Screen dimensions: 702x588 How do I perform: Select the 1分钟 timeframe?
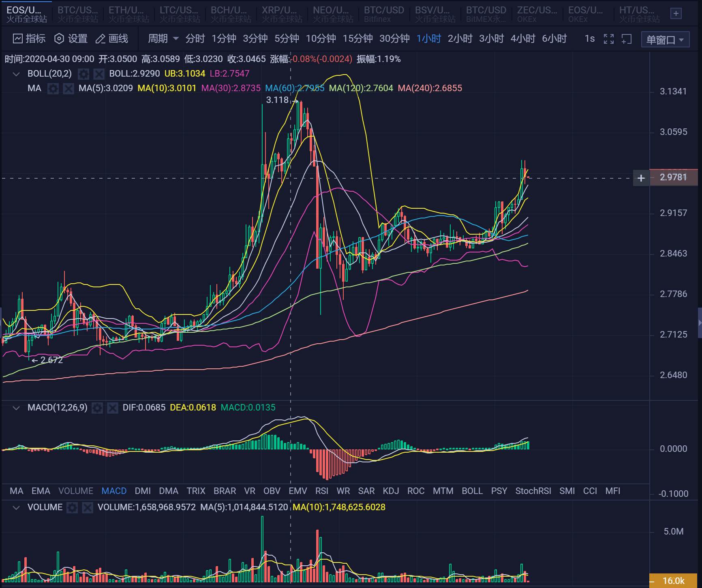[224, 38]
